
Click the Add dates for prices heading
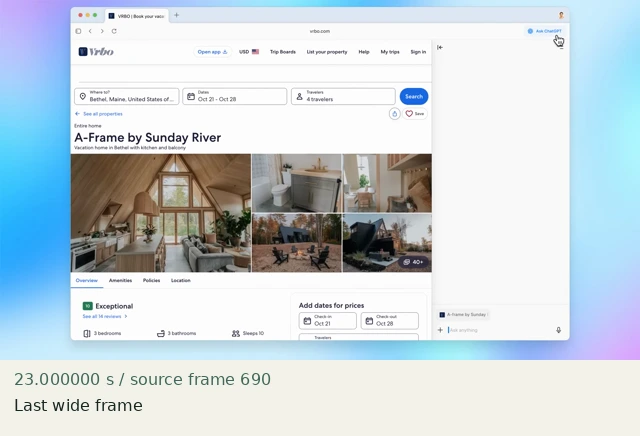tap(331, 305)
